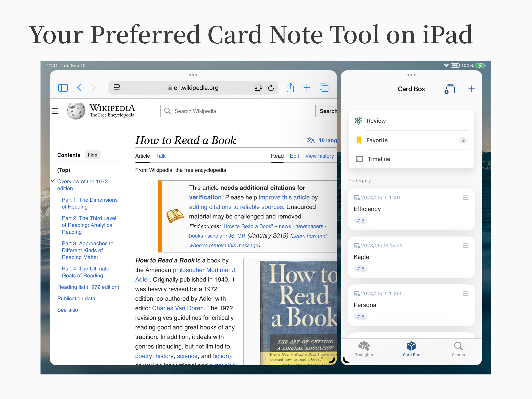Reload the Wikipedia page
The image size is (532, 399).
(x=271, y=88)
